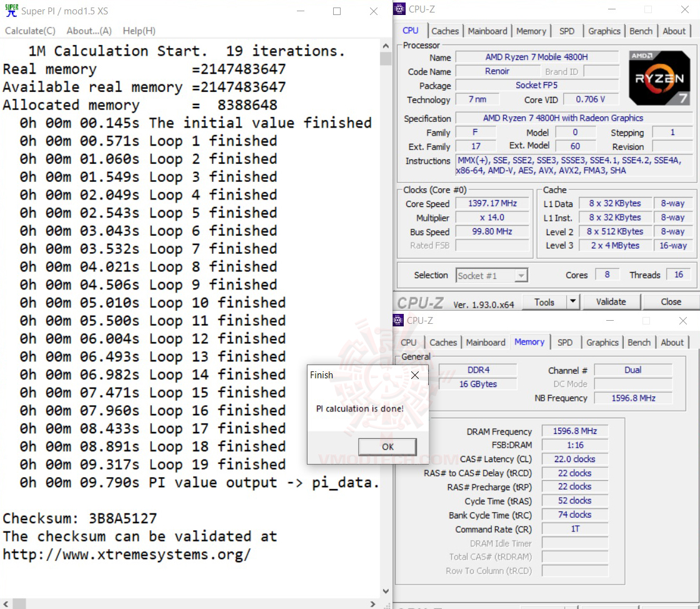Select the CPU tab in upper CPU-Z window

411,31
